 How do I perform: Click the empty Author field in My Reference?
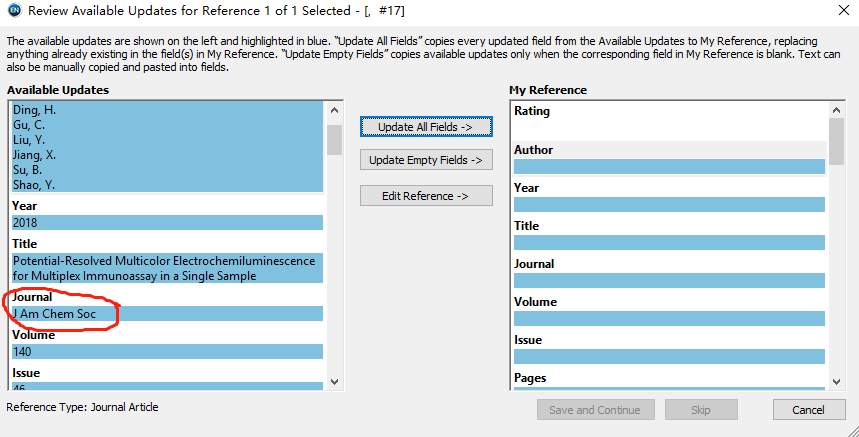[x=669, y=166]
